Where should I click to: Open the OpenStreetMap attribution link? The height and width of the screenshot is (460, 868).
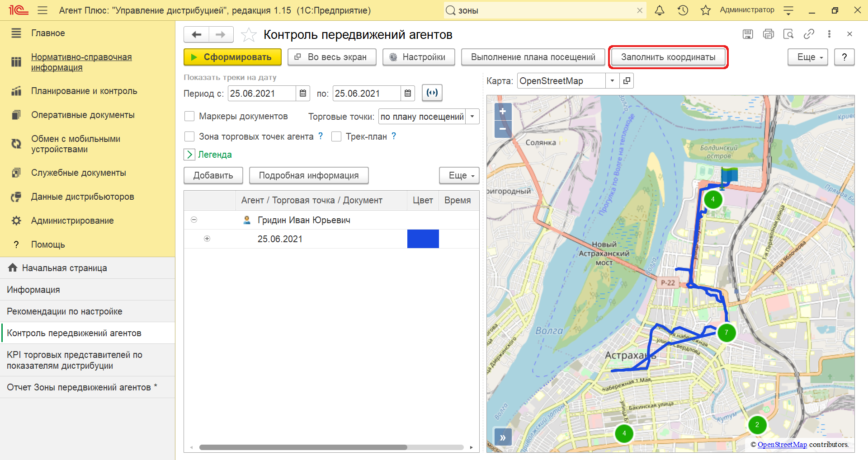coord(782,445)
